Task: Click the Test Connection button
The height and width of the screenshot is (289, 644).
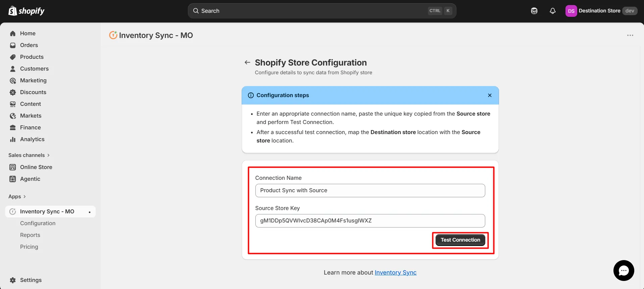Action: pos(460,240)
